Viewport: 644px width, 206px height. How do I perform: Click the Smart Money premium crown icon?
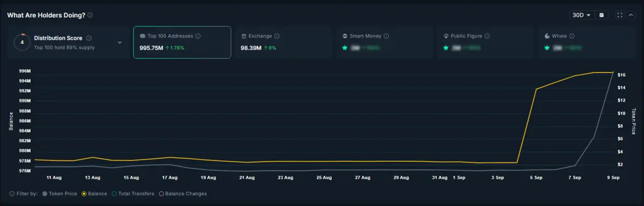click(345, 48)
